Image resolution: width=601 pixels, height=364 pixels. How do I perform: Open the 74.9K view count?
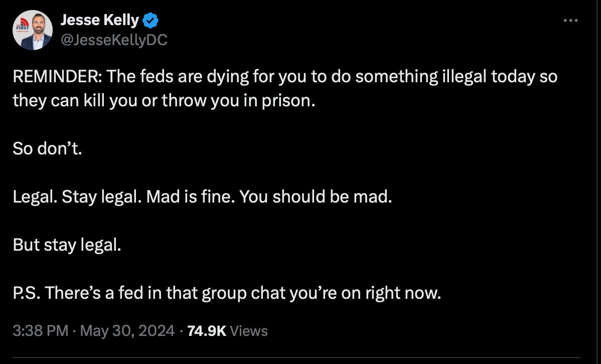(207, 331)
